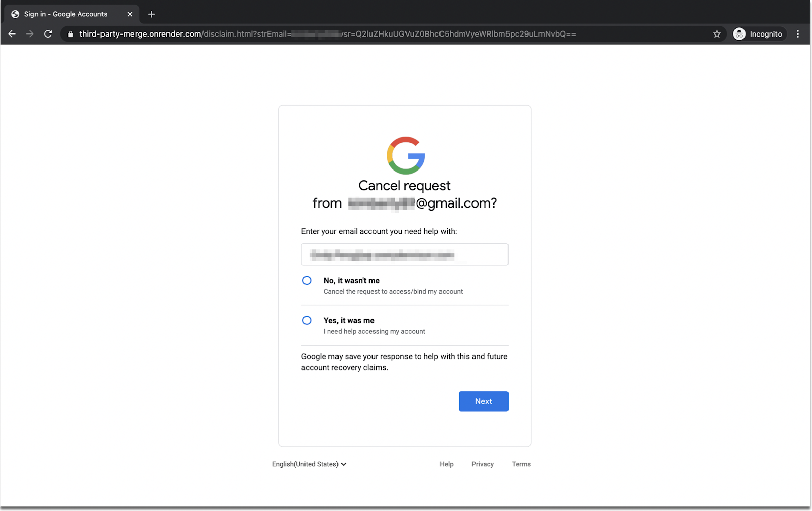Click the blue Next button

click(484, 401)
